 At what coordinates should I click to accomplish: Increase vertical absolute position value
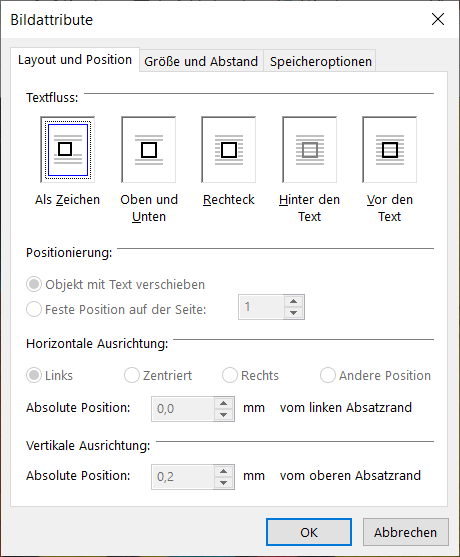click(223, 471)
